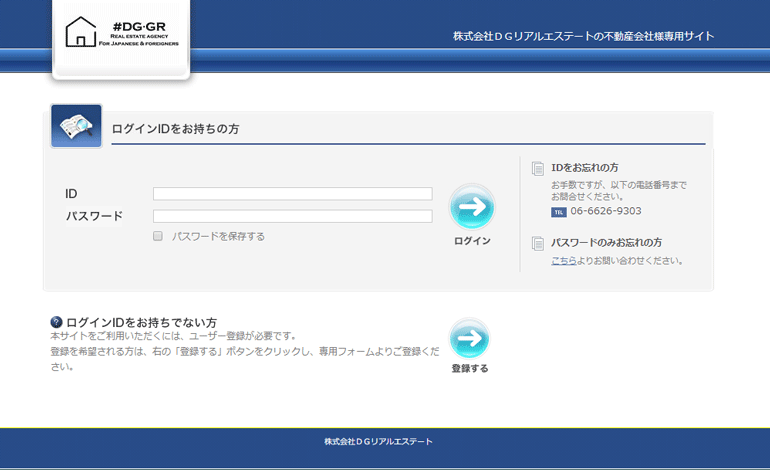The image size is (770, 471).
Task: Click the 登録する label under the arrow
Action: (x=470, y=368)
